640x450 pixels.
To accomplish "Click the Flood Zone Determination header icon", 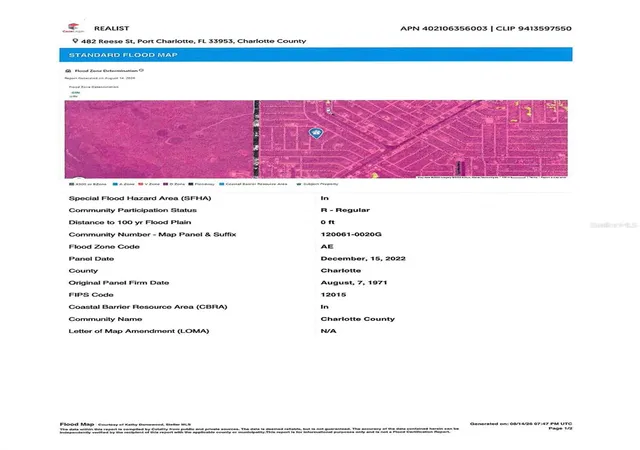I will pyautogui.click(x=68, y=71).
